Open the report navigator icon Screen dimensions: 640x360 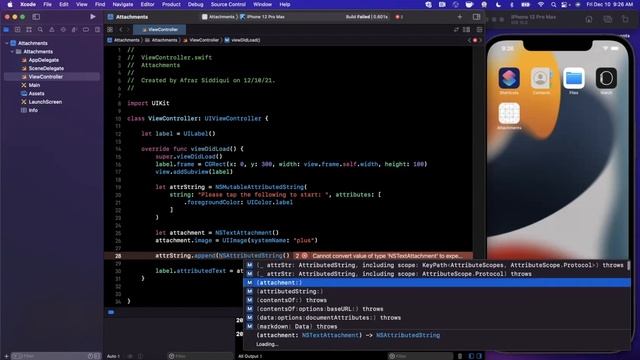click(97, 30)
